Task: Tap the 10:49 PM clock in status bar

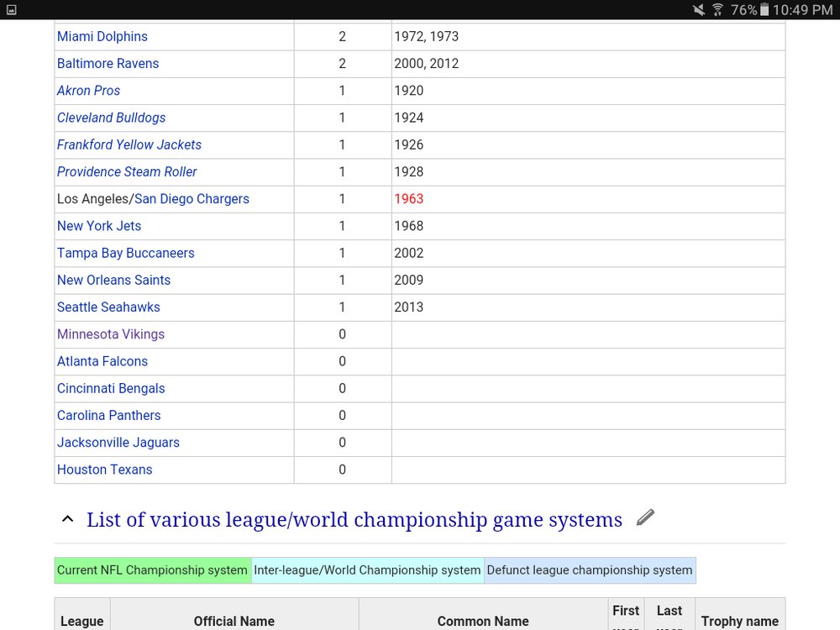Action: 804,10
